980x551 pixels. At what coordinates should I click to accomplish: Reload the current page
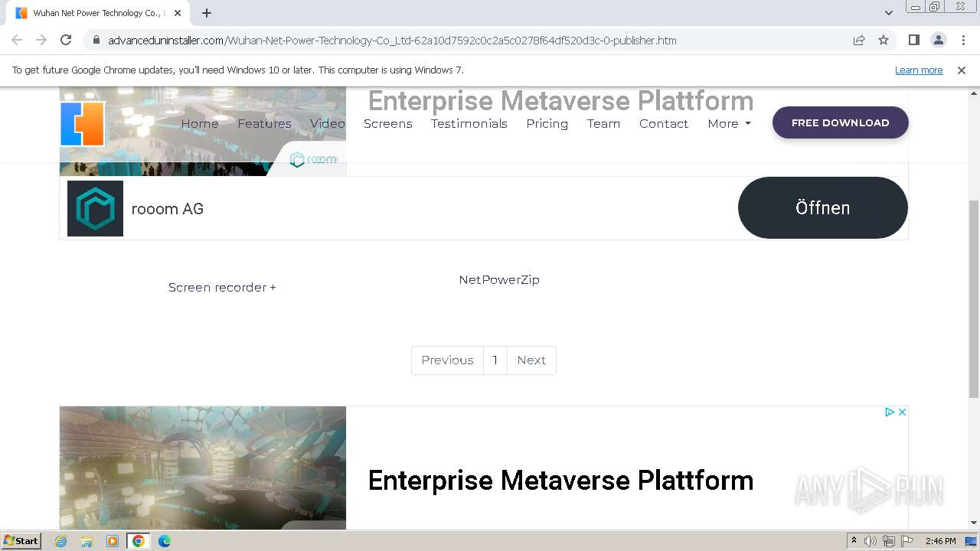tap(66, 40)
